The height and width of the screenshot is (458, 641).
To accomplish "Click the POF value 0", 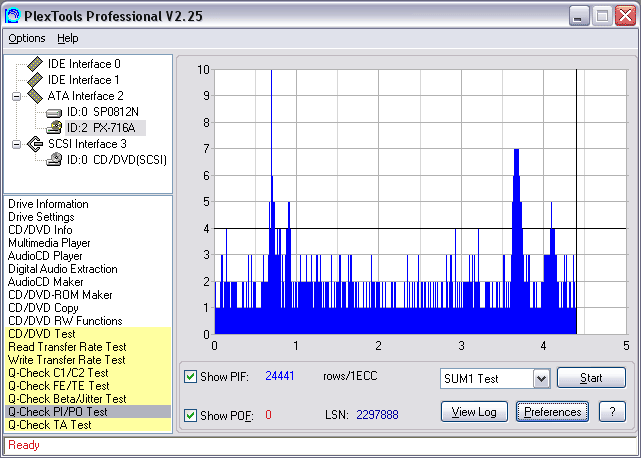I will pos(268,415).
